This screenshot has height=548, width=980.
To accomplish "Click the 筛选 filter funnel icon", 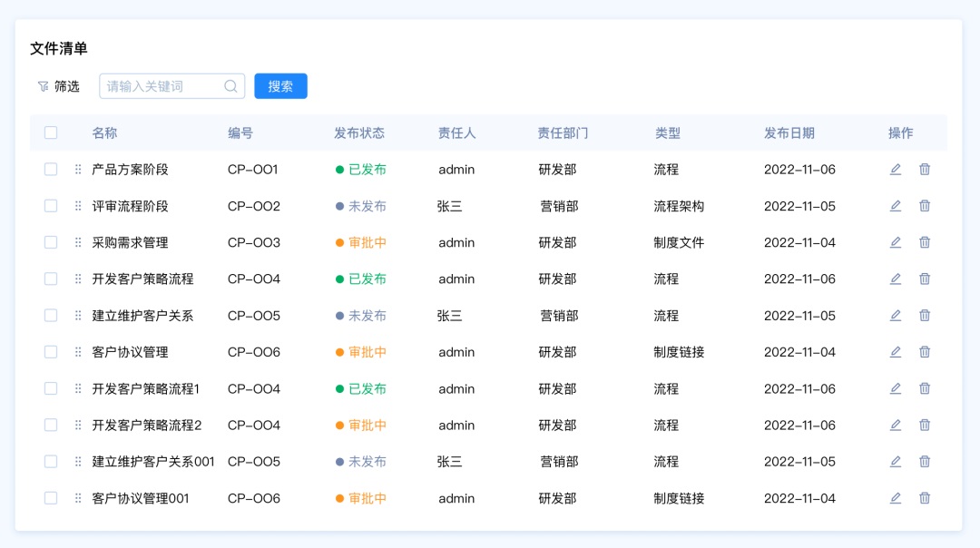I will 43,86.
